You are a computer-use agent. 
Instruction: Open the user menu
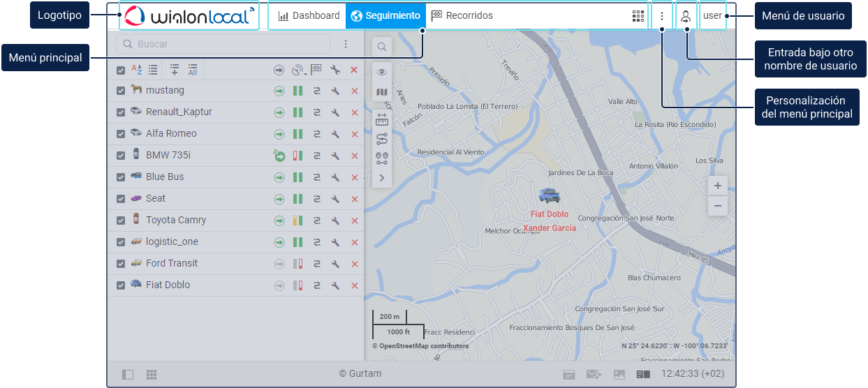click(712, 16)
